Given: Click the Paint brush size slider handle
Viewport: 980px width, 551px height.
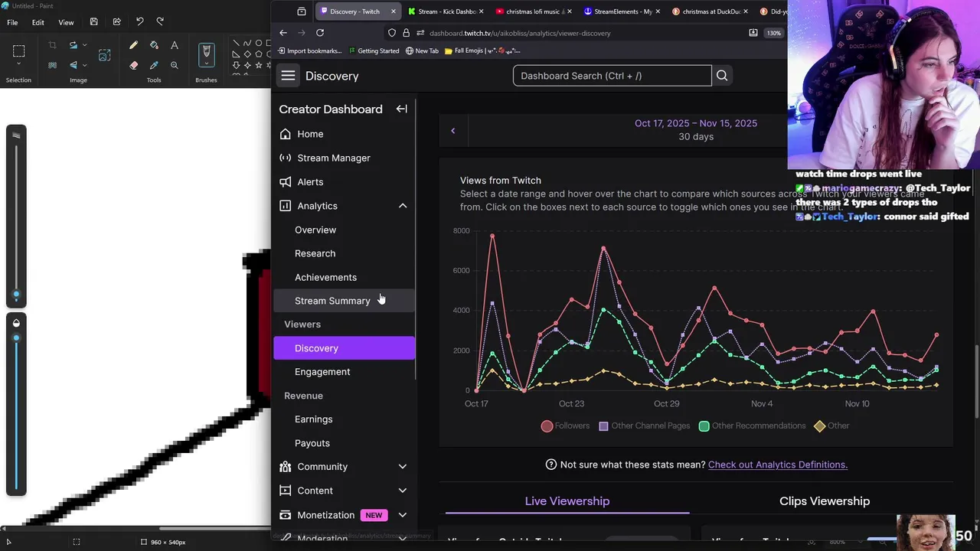Looking at the screenshot, I should click(x=16, y=295).
